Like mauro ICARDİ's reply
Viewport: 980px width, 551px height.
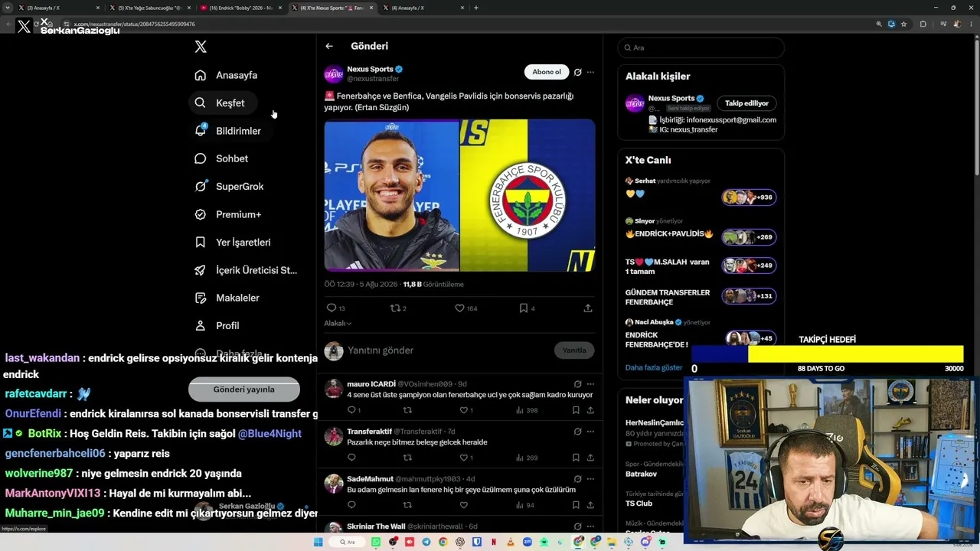pos(463,410)
